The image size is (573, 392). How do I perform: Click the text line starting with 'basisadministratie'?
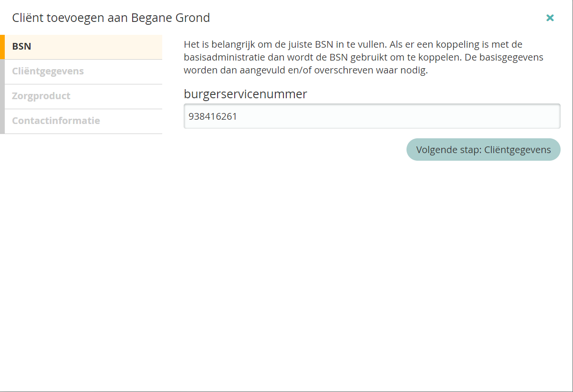point(363,58)
